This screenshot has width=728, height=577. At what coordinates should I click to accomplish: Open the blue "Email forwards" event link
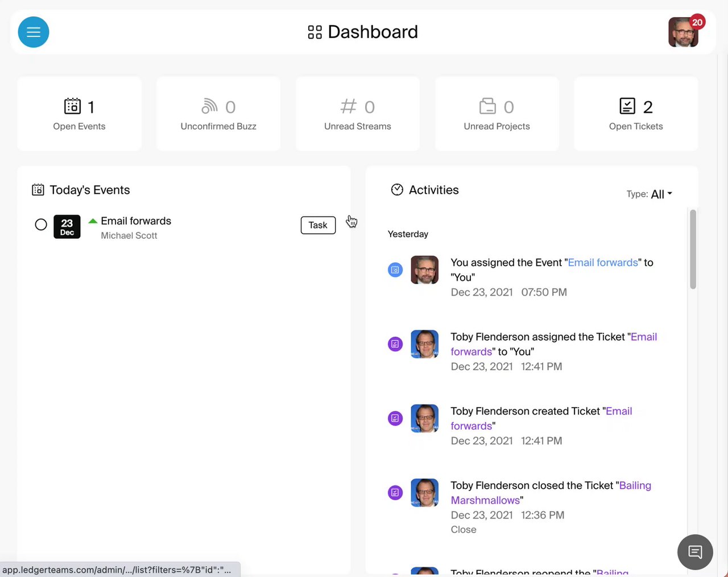click(x=603, y=263)
